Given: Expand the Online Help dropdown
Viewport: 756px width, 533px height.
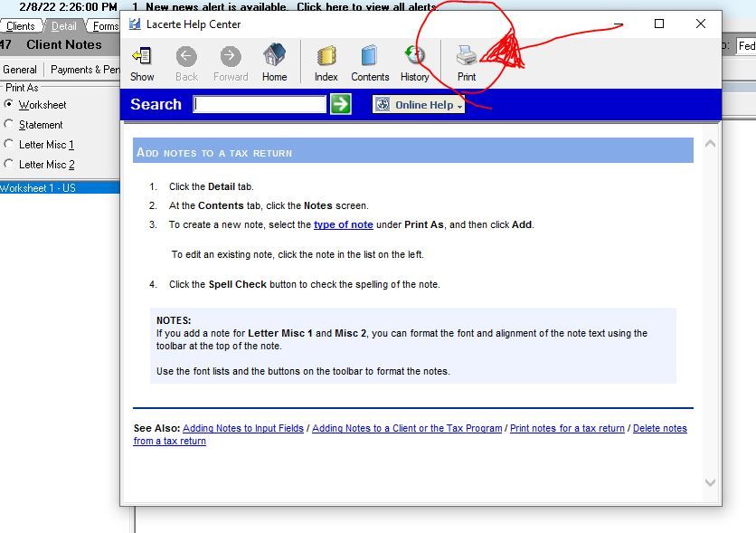Looking at the screenshot, I should (419, 105).
